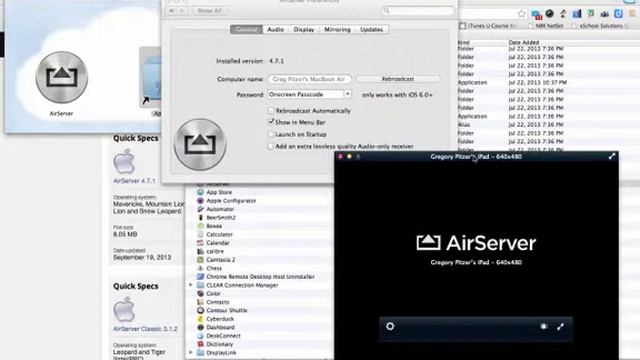Expand the CLEAR Connection Manager folder
Screen dimensions: 640x360
point(191,285)
